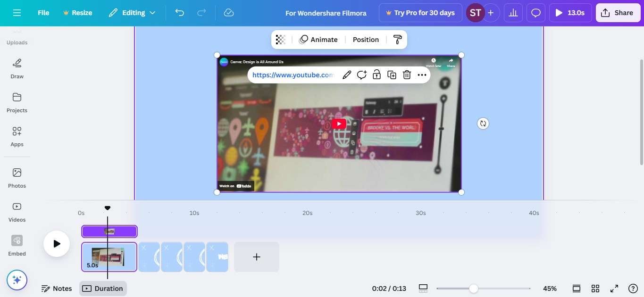
Task: Open the analytics bar chart icon
Action: (x=513, y=13)
